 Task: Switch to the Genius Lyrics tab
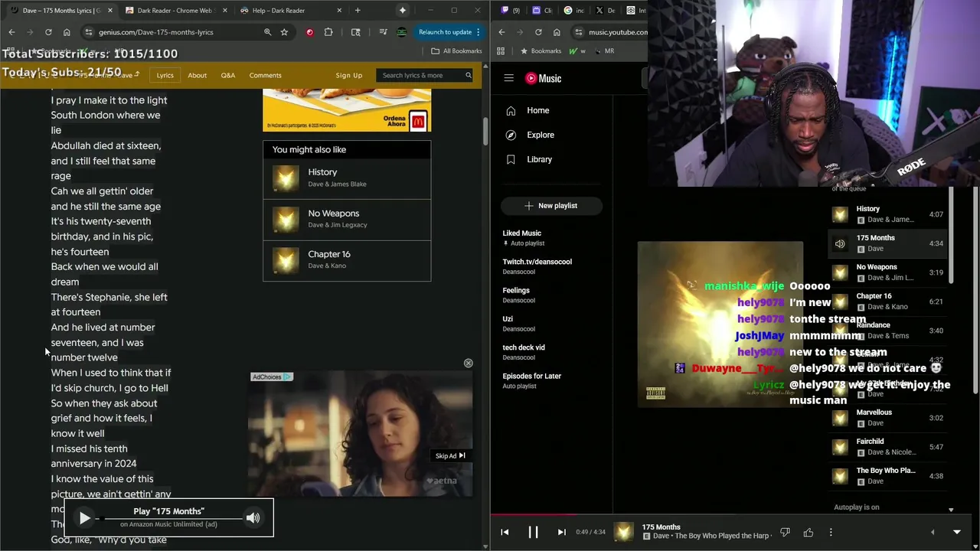pos(60,11)
